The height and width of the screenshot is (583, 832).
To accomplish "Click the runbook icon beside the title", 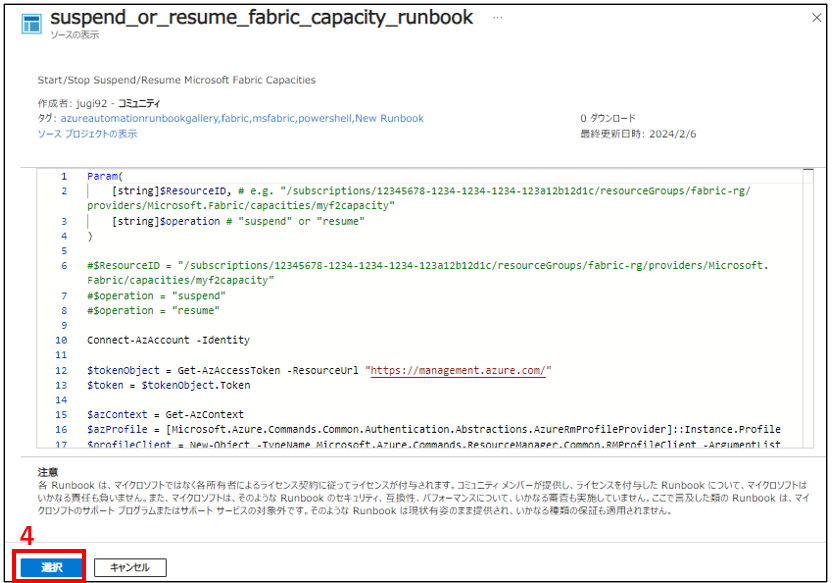I will (x=31, y=24).
